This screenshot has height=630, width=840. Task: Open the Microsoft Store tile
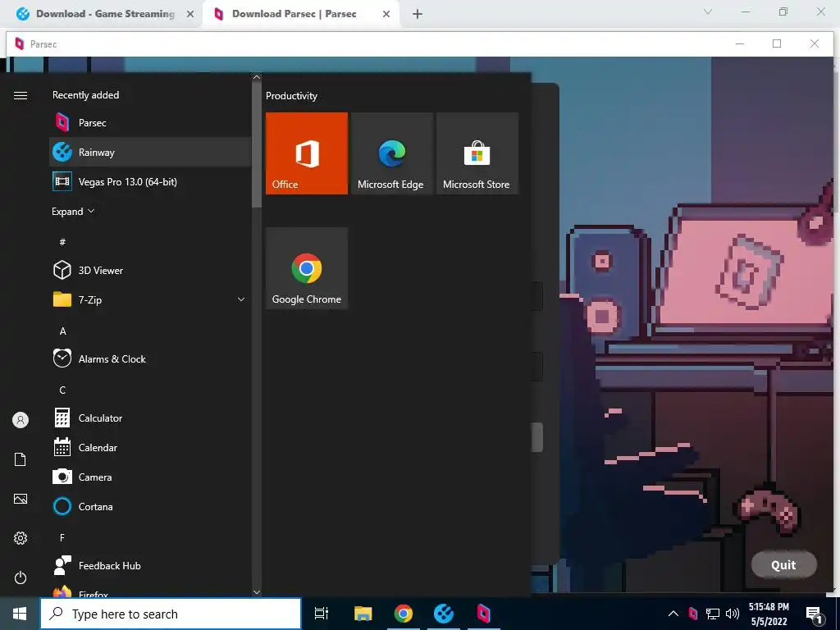(x=477, y=153)
